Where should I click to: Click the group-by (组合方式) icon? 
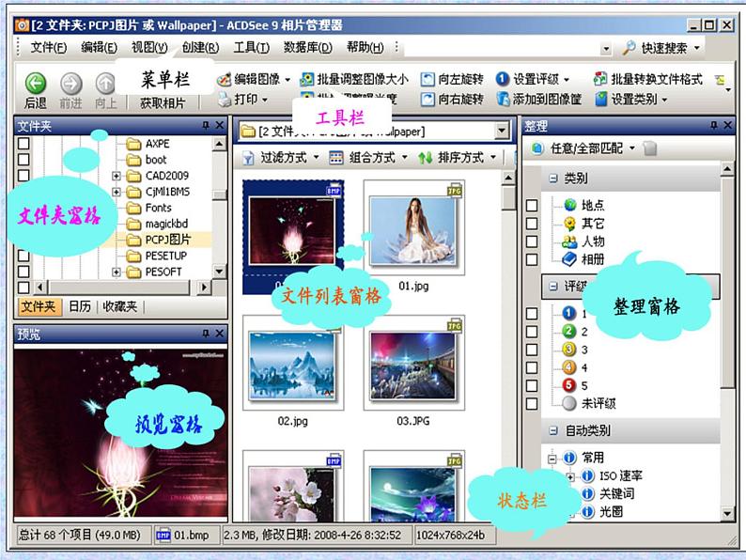click(x=336, y=158)
